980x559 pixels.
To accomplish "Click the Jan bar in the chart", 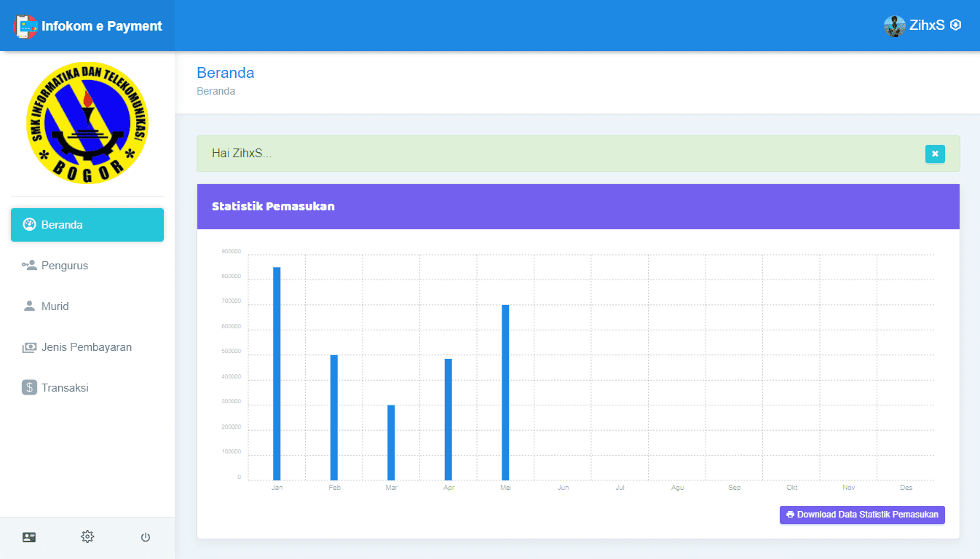I will (277, 373).
